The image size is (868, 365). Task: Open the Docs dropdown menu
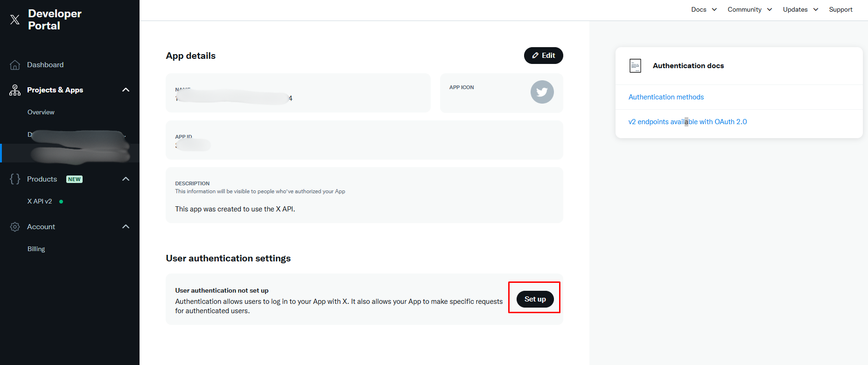pos(704,9)
